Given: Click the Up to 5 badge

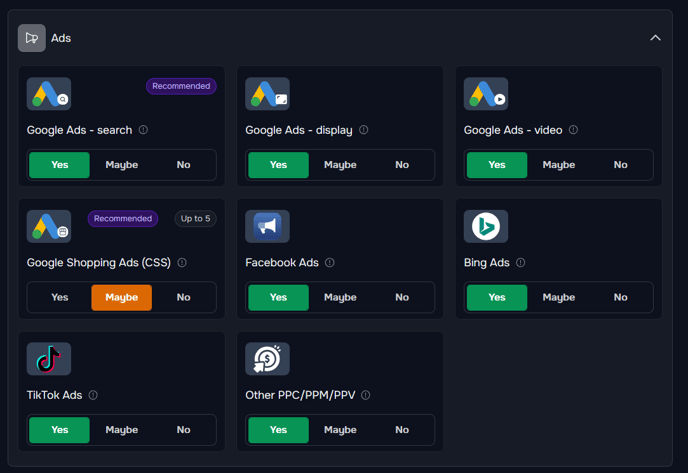Looking at the screenshot, I should coord(196,219).
